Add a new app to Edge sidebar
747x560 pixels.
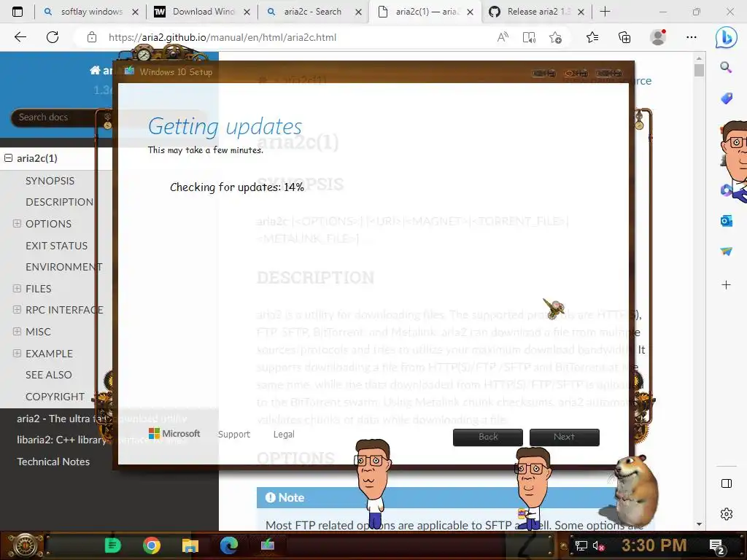coord(726,285)
